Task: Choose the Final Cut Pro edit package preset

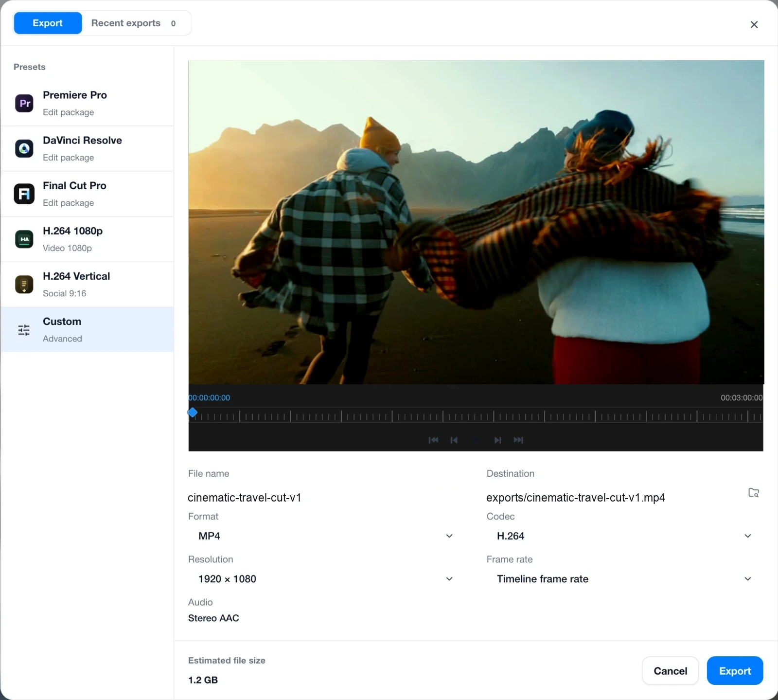Action: (x=88, y=194)
